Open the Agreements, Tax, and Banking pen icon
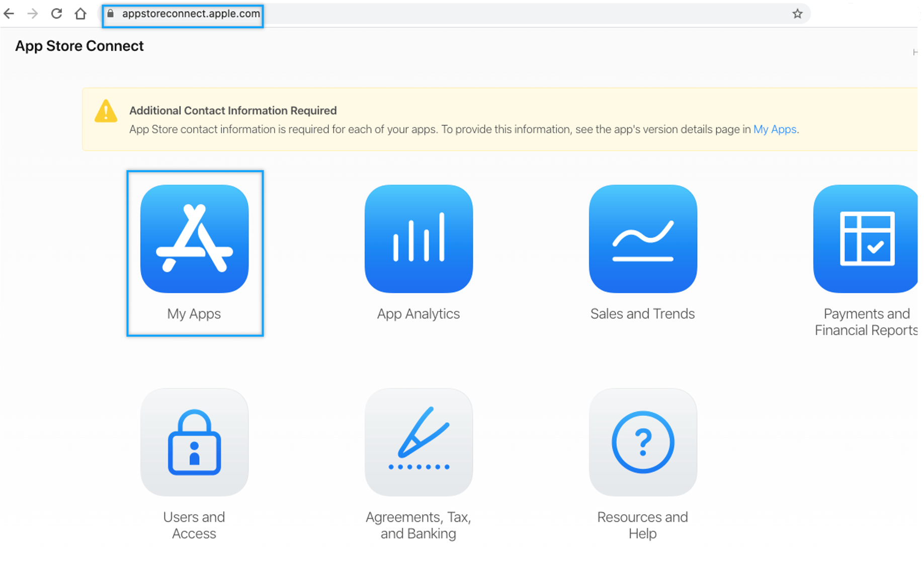Image resolution: width=924 pixels, height=569 pixels. (418, 442)
